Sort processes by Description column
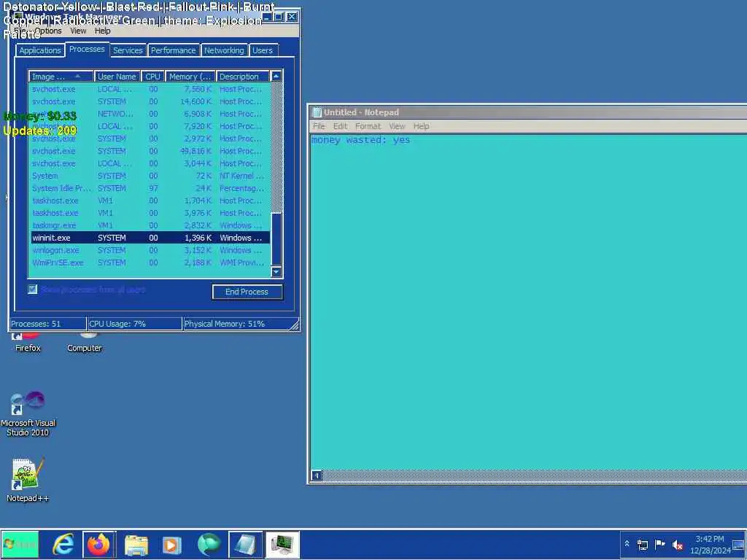The width and height of the screenshot is (747, 560). point(242,77)
